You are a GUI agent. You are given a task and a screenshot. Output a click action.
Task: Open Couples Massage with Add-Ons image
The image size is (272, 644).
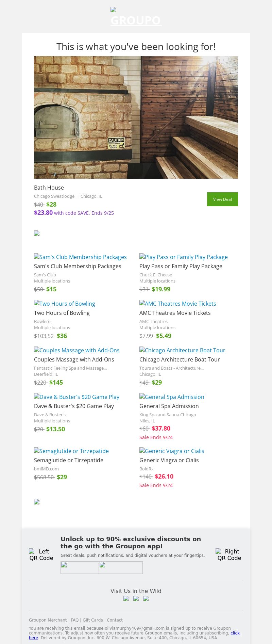click(77, 350)
